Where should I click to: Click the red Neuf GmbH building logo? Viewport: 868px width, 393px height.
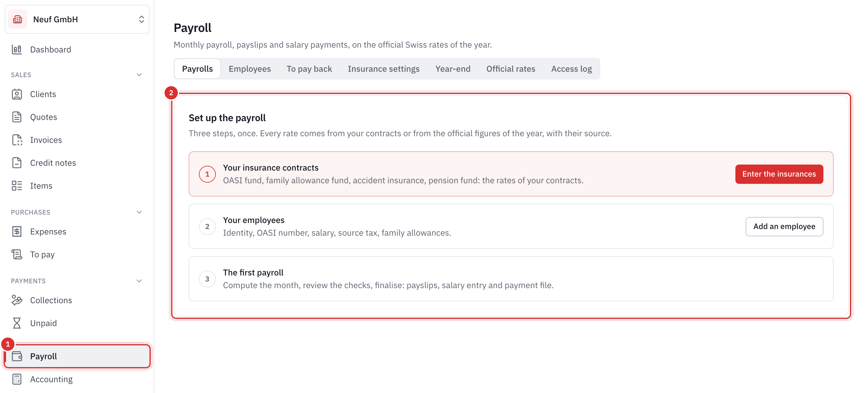(x=17, y=19)
